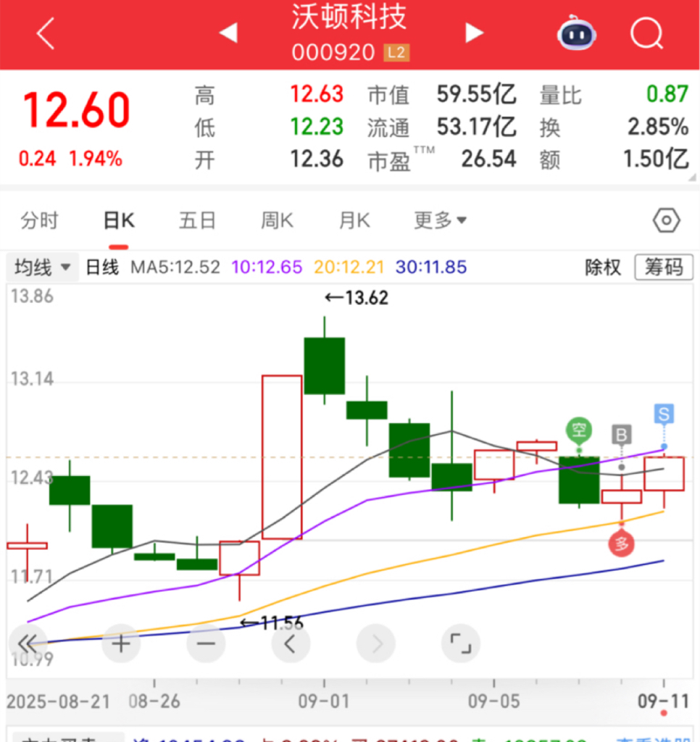
Task: Move chart left with chevron button
Action: [291, 643]
